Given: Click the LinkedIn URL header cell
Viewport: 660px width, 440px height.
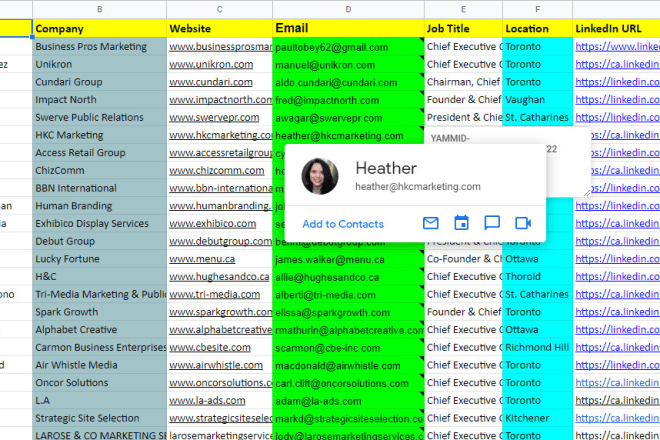Looking at the screenshot, I should click(616, 28).
